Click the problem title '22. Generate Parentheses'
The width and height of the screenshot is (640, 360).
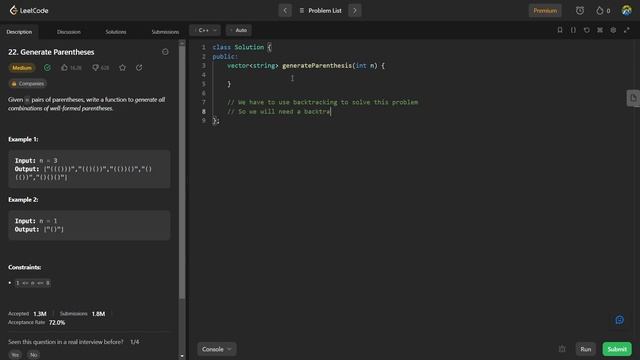click(x=51, y=52)
